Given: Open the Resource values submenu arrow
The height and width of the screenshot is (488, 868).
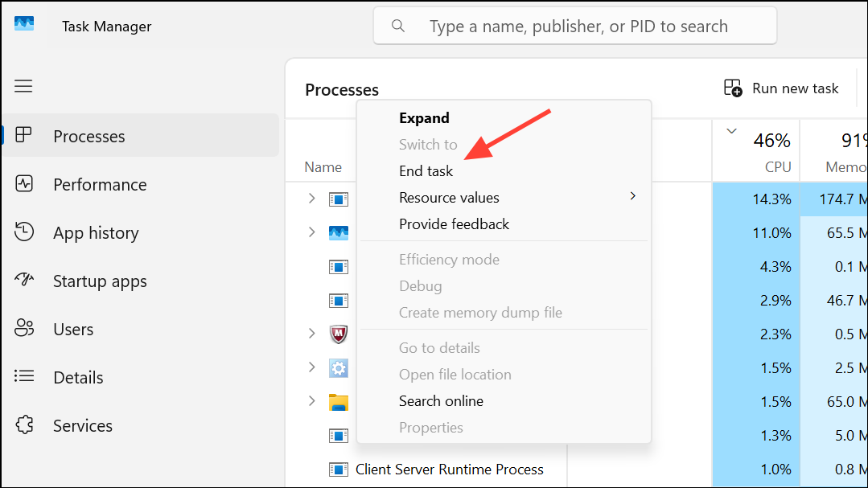Looking at the screenshot, I should [x=633, y=196].
